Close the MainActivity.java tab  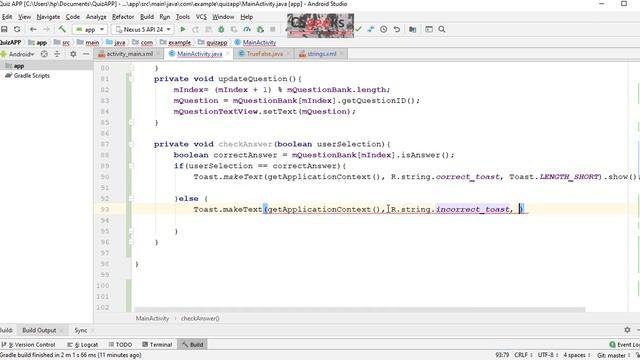[228, 54]
